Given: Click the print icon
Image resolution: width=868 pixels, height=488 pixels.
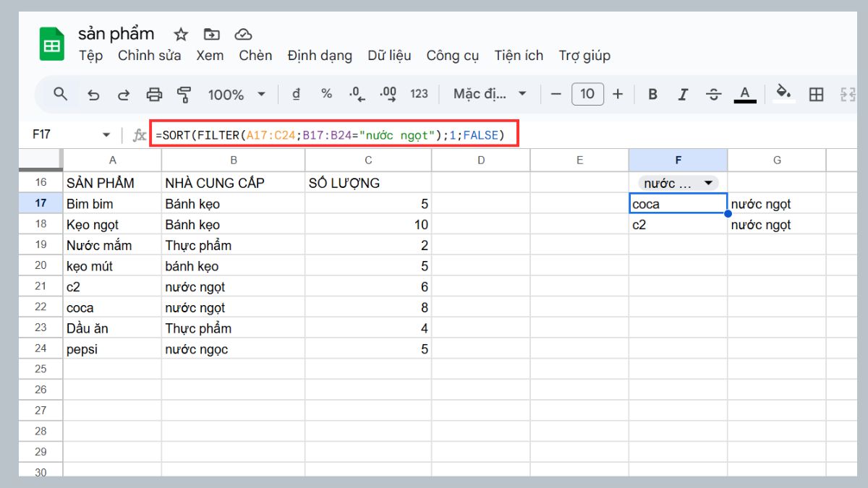Looking at the screenshot, I should (154, 94).
